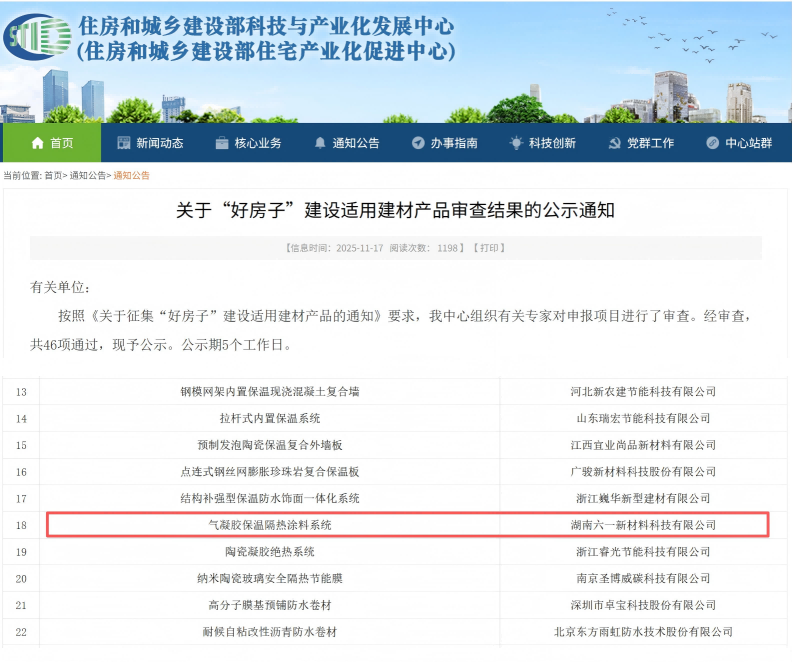Click the read count 1198
This screenshot has width=793, height=662.
pyautogui.click(x=448, y=248)
